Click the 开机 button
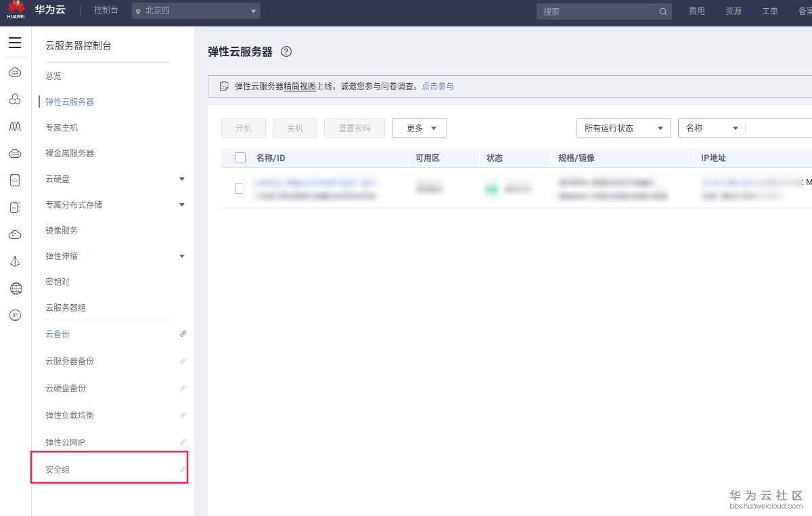The height and width of the screenshot is (516, 812). (244, 128)
